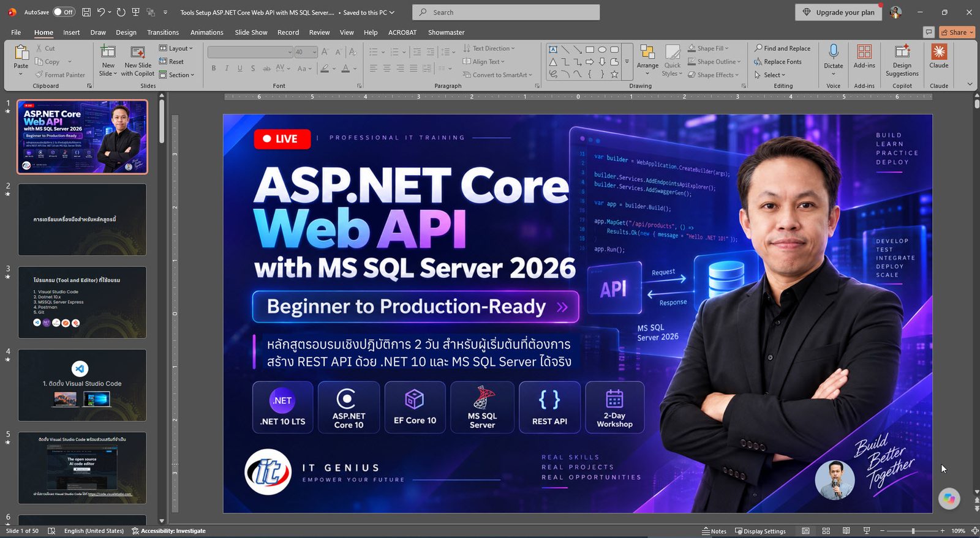
Task: Expand the Section dropdown
Action: [176, 75]
